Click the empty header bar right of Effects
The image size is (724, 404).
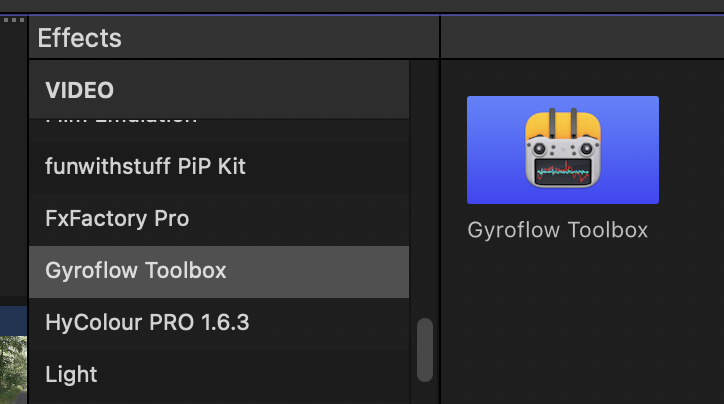(582, 37)
